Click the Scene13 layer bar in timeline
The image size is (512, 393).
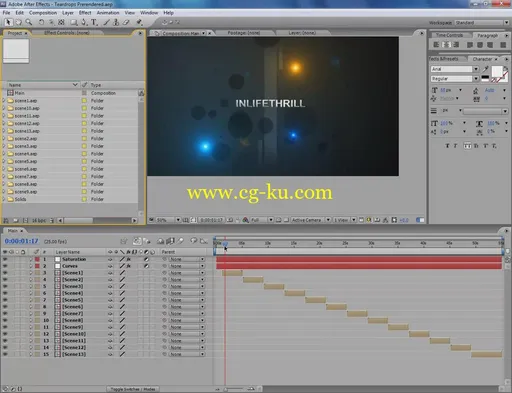pyautogui.click(x=487, y=354)
